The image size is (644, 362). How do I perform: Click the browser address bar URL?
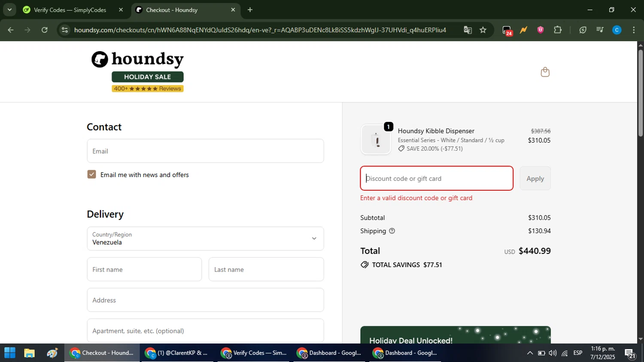[260, 30]
